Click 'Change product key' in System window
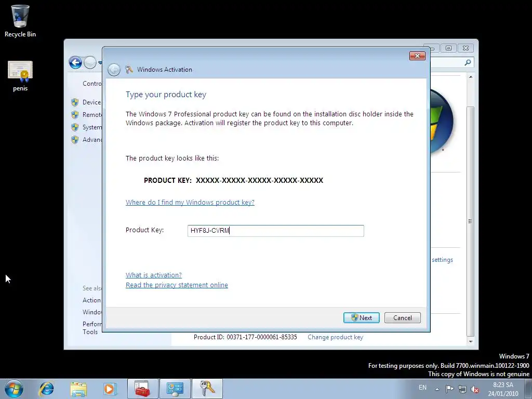The image size is (532, 399). [335, 337]
